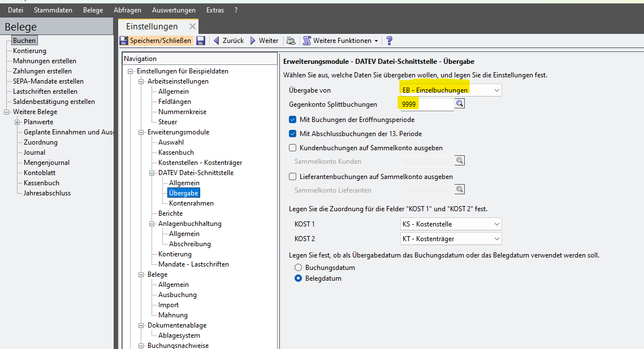Click the save floppy disk icon
Viewport: 644px width, 349px height.
(x=201, y=41)
